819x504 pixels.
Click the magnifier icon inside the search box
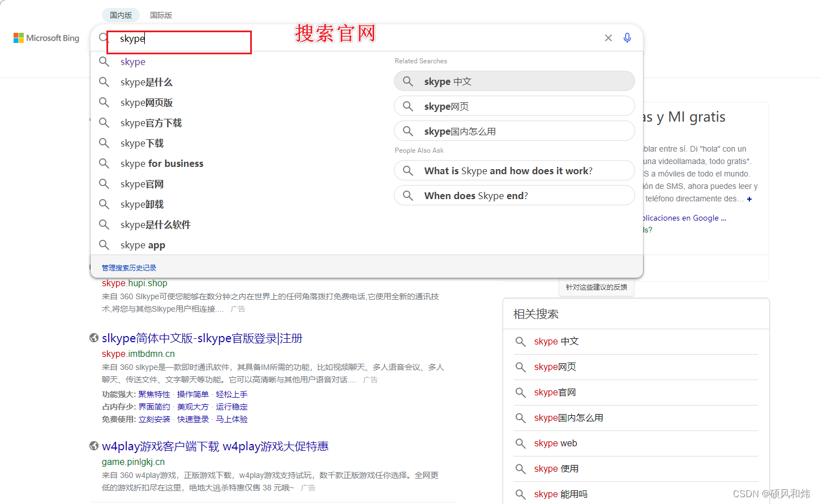(104, 38)
